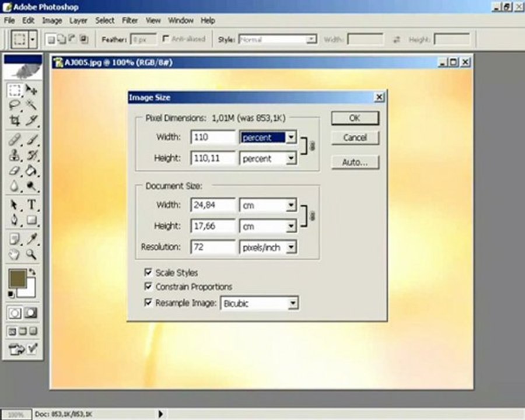Open the Window menu
The image size is (525, 420).
point(181,20)
